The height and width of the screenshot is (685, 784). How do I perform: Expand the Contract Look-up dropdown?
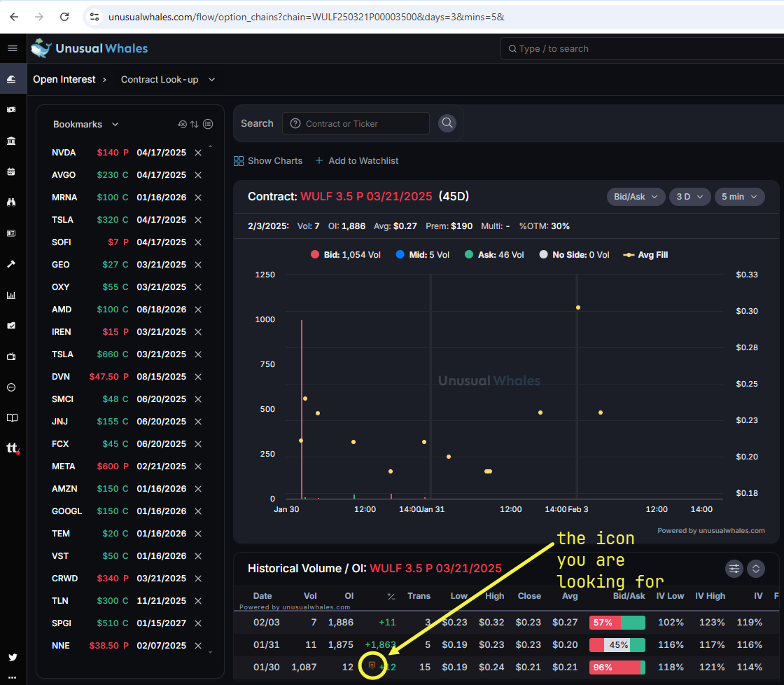coord(168,80)
